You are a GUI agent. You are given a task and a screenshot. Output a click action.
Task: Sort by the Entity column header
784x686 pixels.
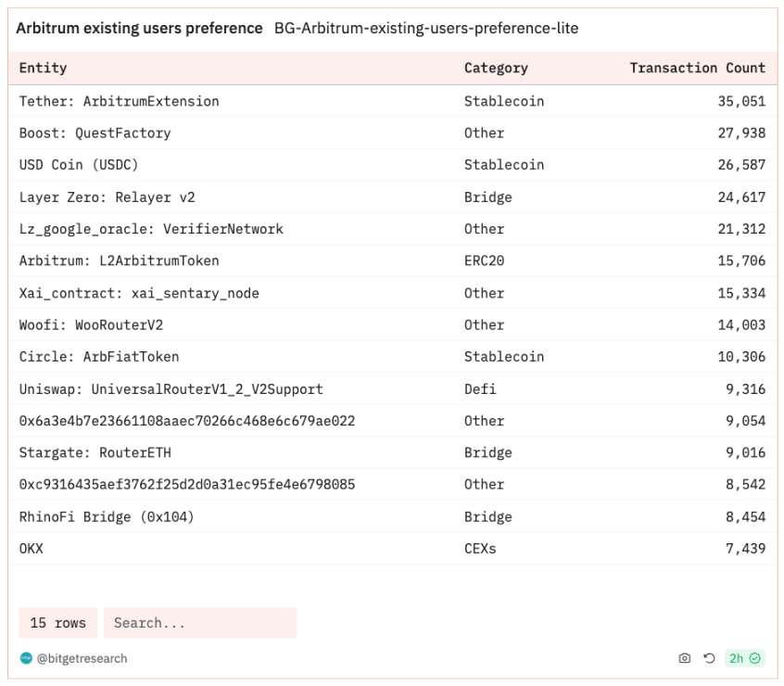tap(44, 68)
